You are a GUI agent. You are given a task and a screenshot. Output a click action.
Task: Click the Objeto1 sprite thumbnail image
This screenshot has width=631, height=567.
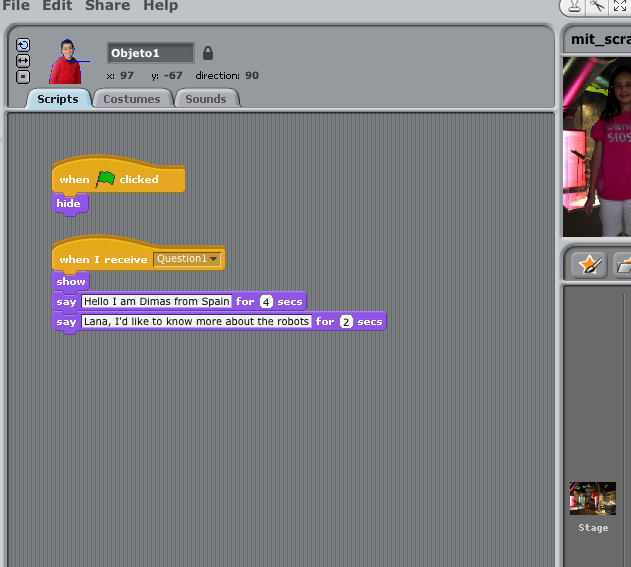pyautogui.click(x=68, y=62)
